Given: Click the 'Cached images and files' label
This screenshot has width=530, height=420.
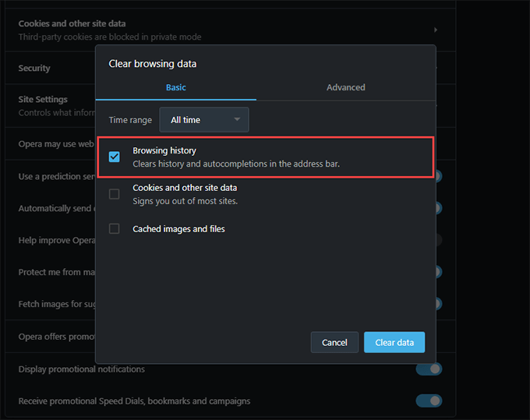Looking at the screenshot, I should click(x=178, y=229).
